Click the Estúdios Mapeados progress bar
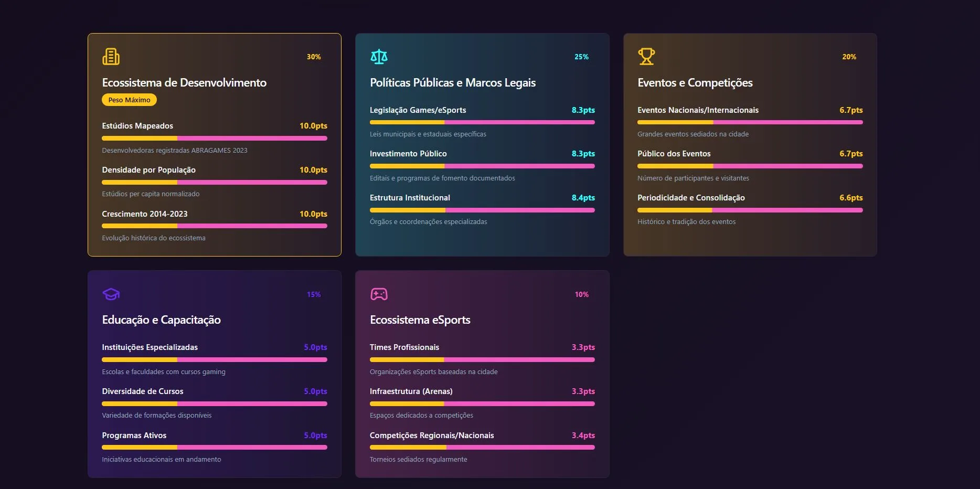Image resolution: width=980 pixels, height=489 pixels. coord(214,139)
